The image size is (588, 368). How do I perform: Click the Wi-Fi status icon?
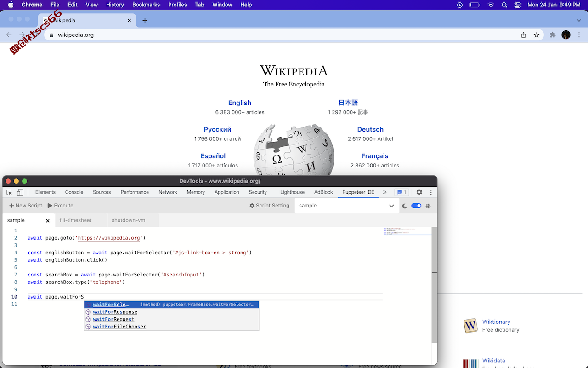pyautogui.click(x=491, y=5)
